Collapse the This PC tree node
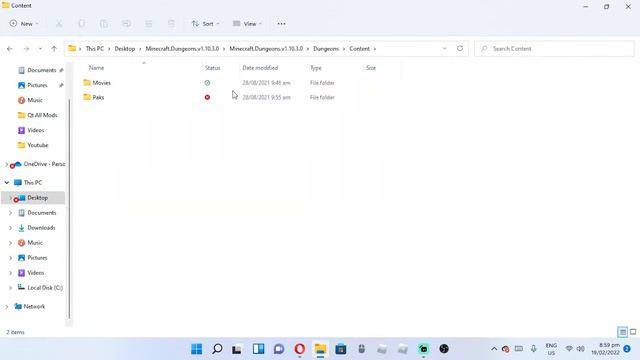The width and height of the screenshot is (640, 360). (x=7, y=182)
